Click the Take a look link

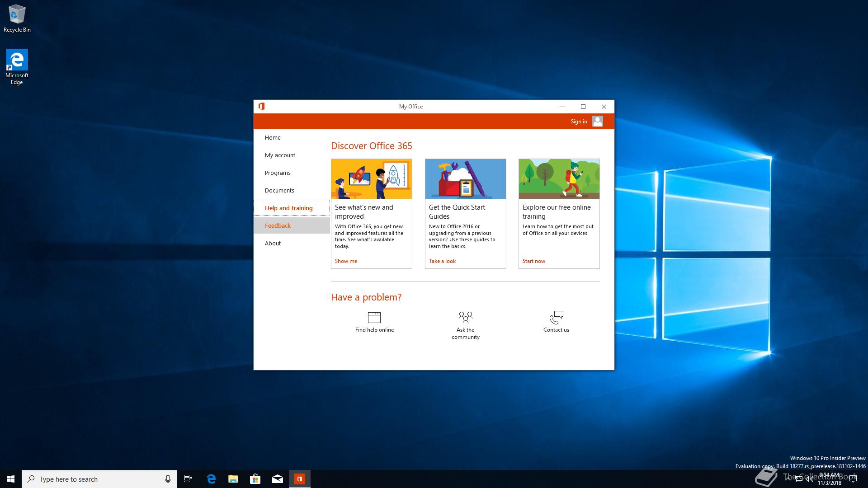pyautogui.click(x=442, y=261)
